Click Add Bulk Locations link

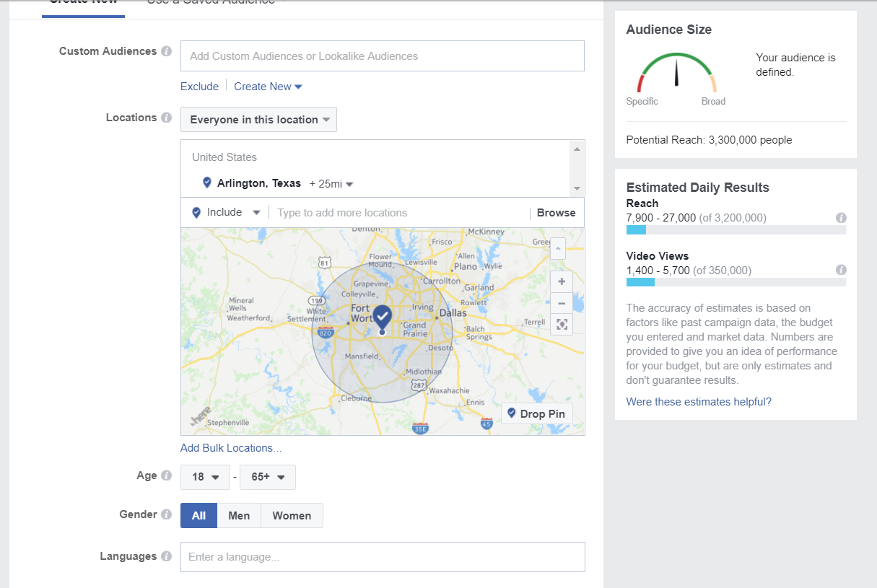pos(231,448)
